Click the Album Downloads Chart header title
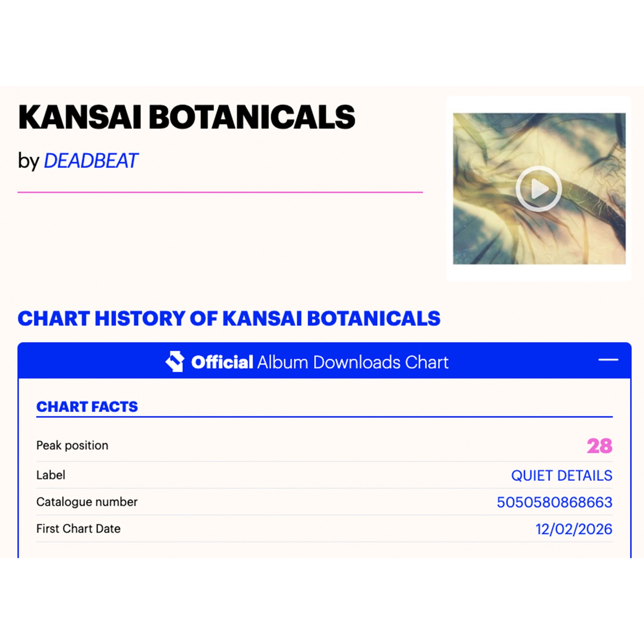This screenshot has width=644, height=644. [x=353, y=362]
